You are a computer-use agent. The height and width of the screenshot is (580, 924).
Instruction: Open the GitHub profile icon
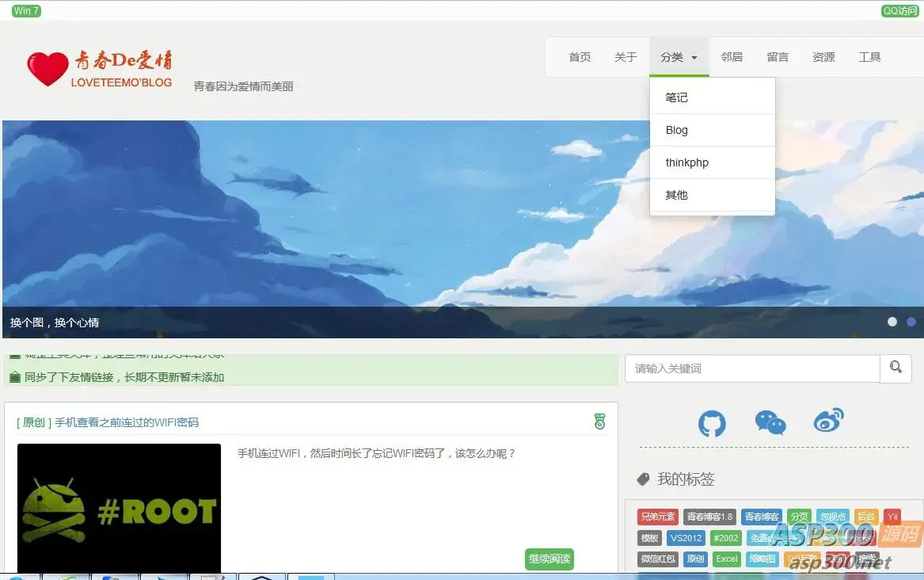click(712, 423)
